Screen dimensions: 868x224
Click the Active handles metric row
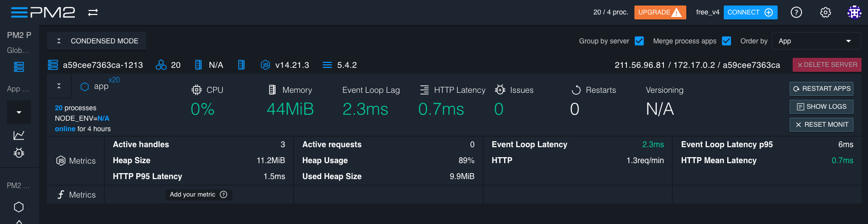(199, 145)
